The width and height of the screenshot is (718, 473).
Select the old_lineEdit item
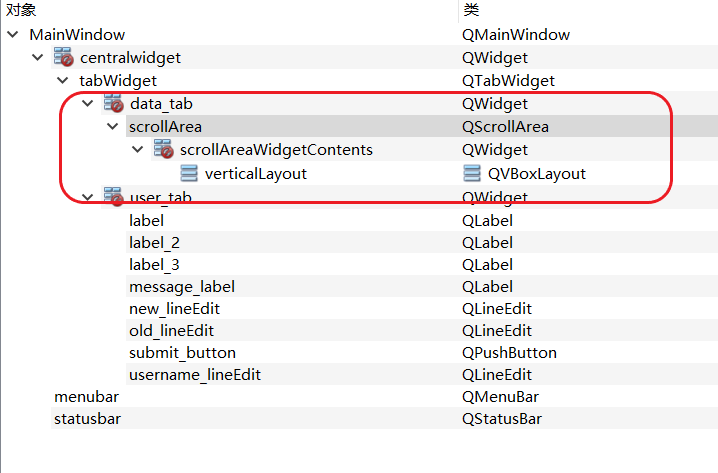point(171,330)
